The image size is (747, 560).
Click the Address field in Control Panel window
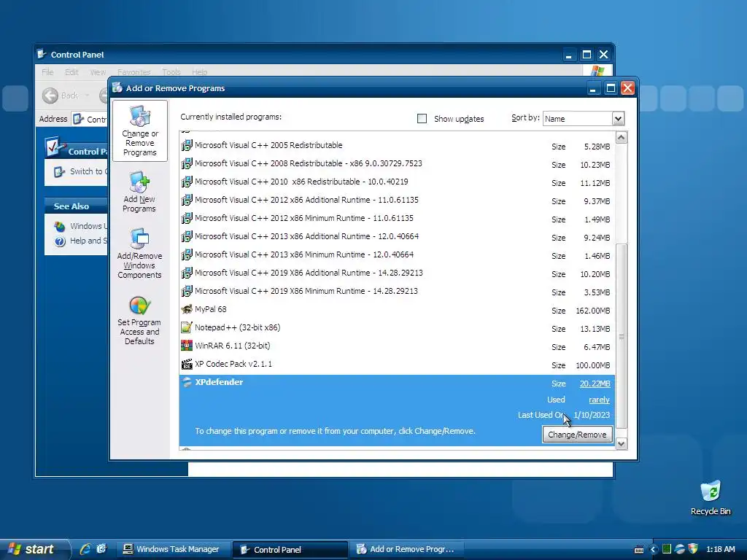(90, 119)
